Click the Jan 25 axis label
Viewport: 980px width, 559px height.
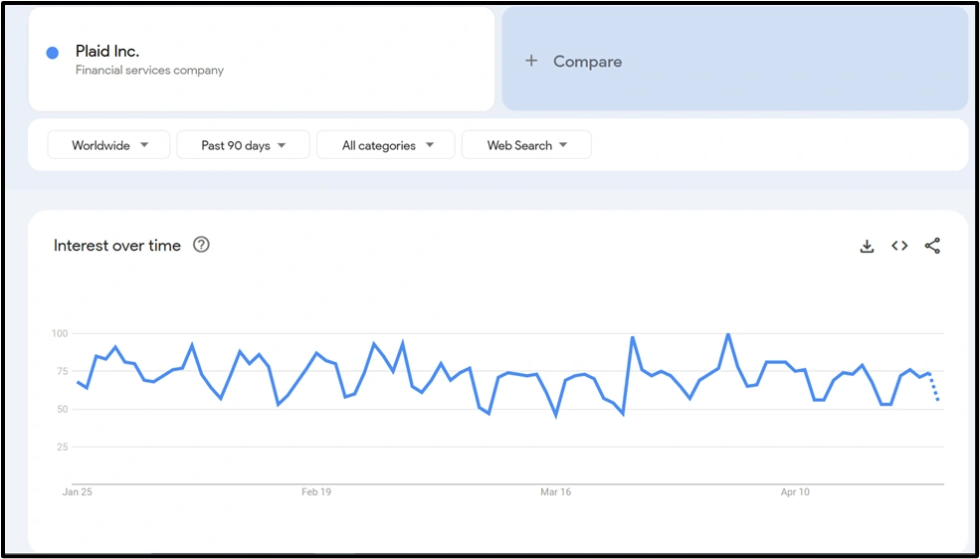[77, 492]
